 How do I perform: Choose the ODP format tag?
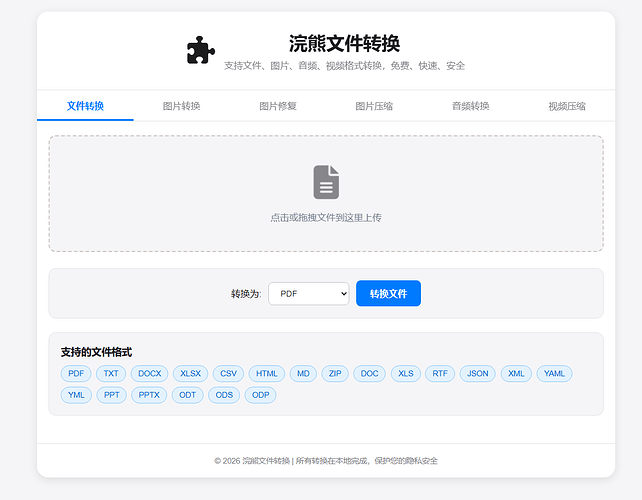(x=260, y=395)
